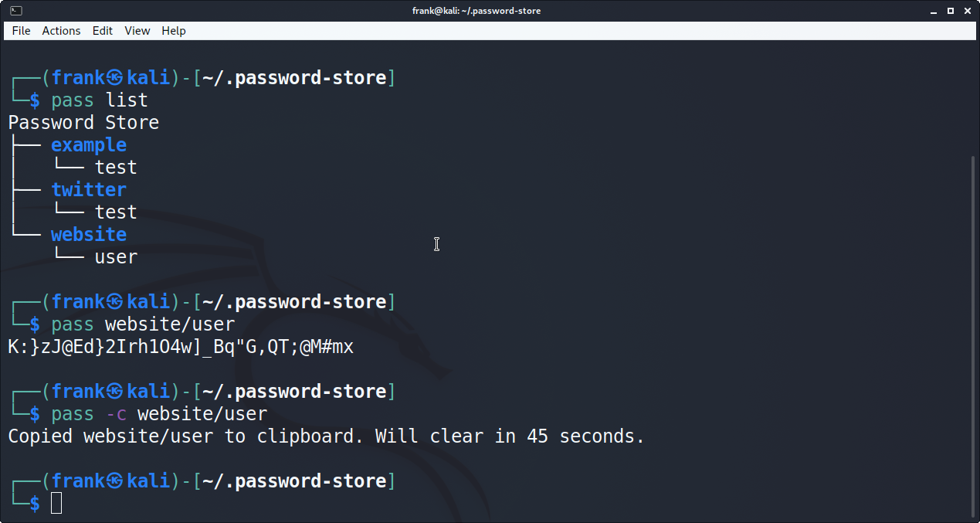Click the blinking terminal cursor block

[56, 503]
